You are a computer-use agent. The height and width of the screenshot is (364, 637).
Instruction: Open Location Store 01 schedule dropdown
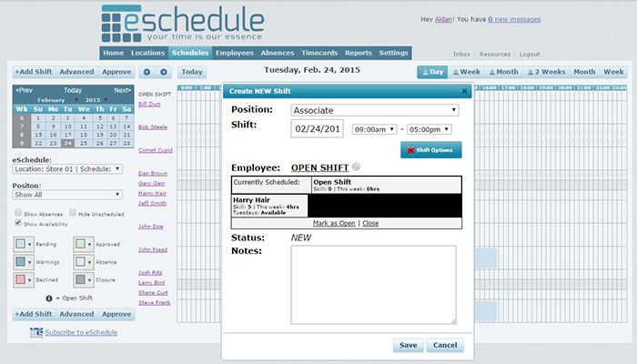tap(67, 169)
